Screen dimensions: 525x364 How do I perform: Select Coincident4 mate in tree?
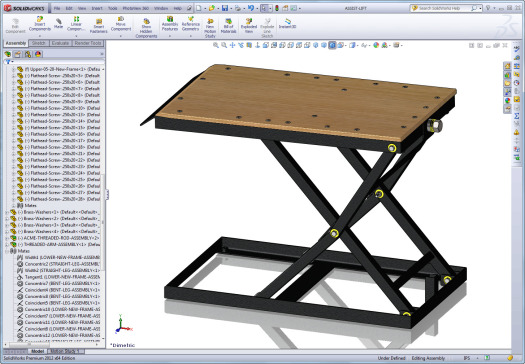59,290
